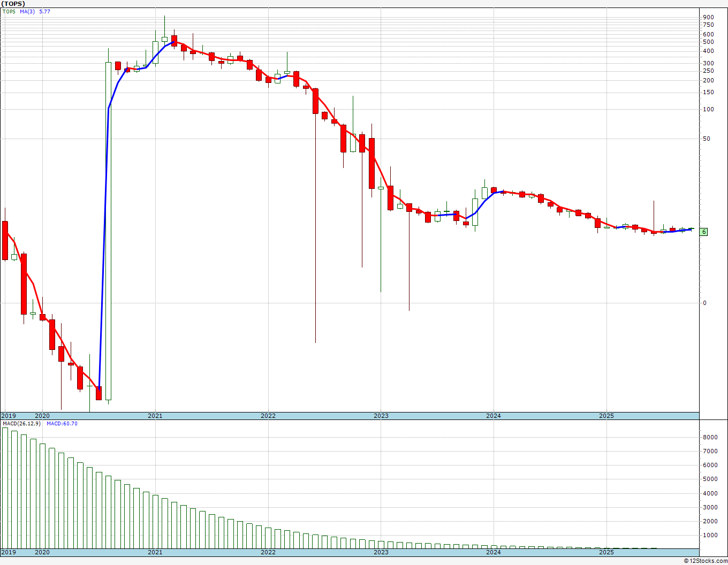The width and height of the screenshot is (728, 565).
Task: Select the 400 price axis label
Action: 708,51
